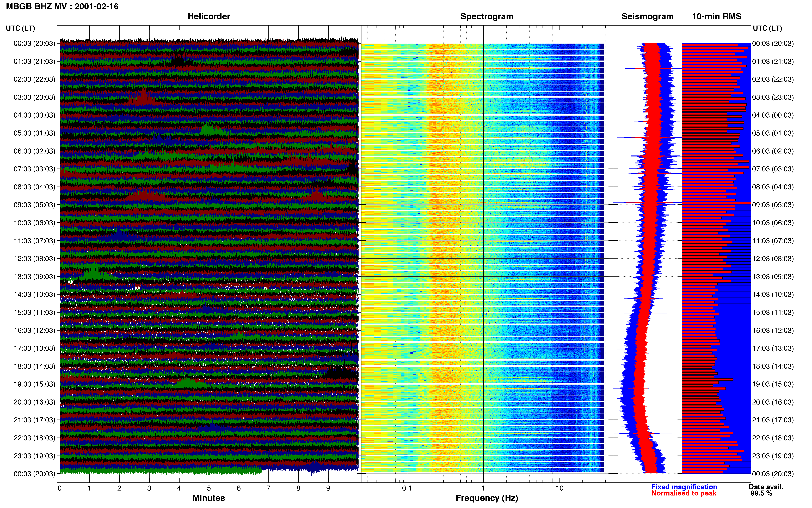Select '07:03 (03:03)' on the Helicorder time axis
This screenshot has width=812, height=508.
(x=34, y=169)
